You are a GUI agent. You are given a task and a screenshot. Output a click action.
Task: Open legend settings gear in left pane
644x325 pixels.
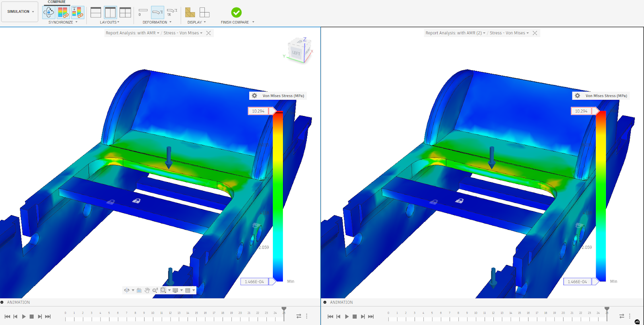coord(254,96)
